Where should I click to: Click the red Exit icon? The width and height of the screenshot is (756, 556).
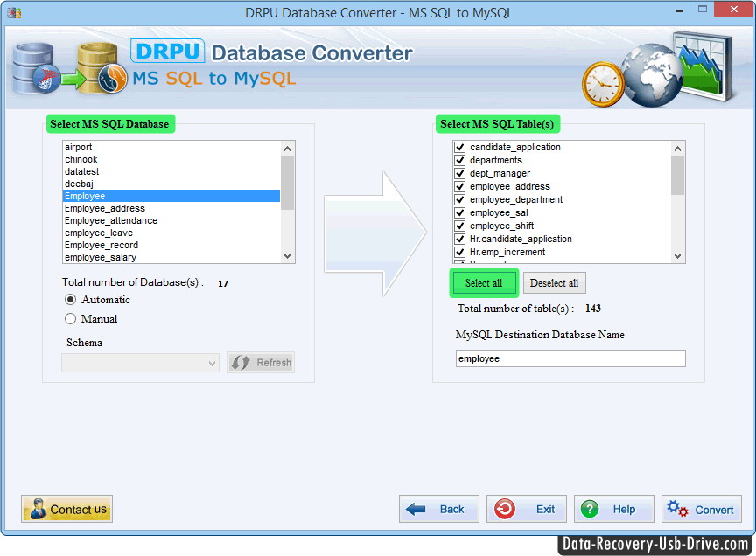coord(504,509)
